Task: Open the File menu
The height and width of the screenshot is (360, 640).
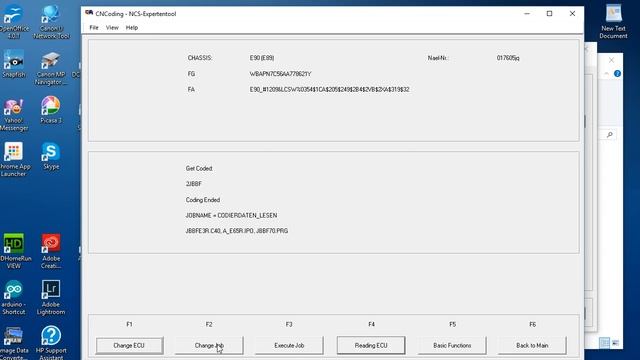Action: (94, 28)
